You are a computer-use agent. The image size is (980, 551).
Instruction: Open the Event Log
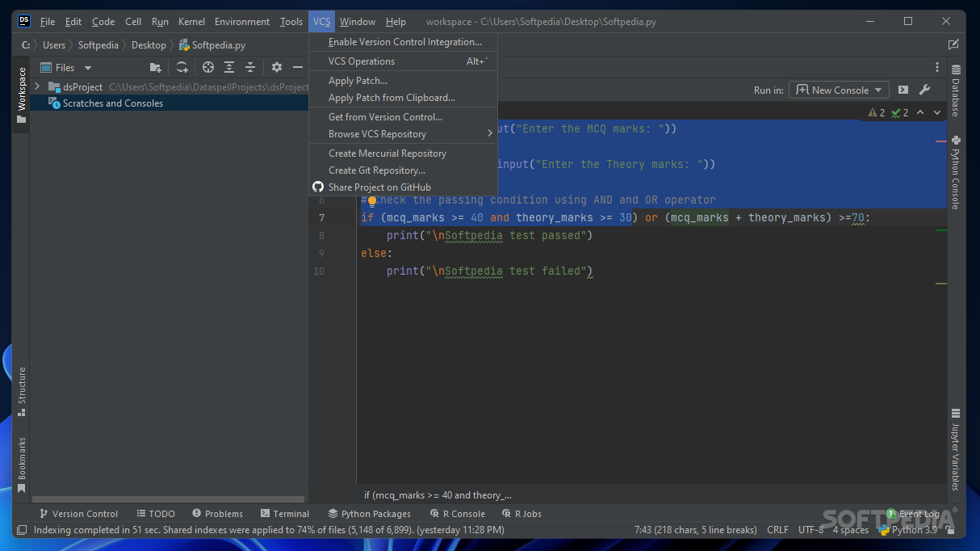coord(913,514)
